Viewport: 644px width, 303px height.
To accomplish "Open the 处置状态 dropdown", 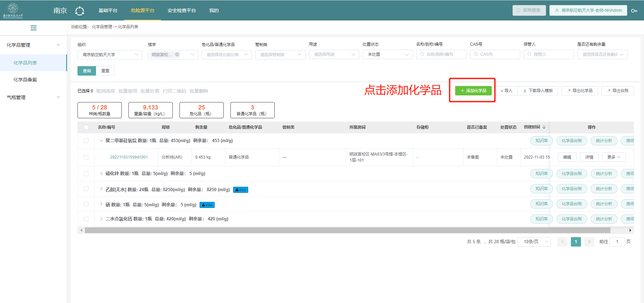I will (x=387, y=54).
